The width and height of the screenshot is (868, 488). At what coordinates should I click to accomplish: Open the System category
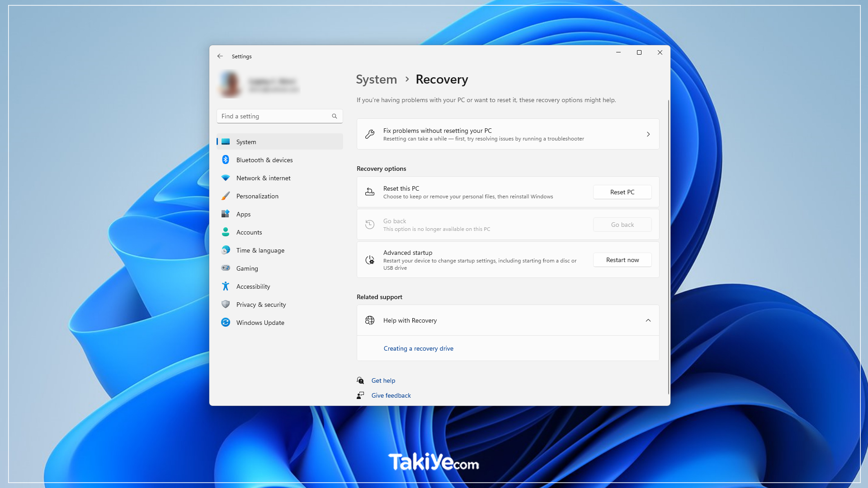tap(280, 142)
